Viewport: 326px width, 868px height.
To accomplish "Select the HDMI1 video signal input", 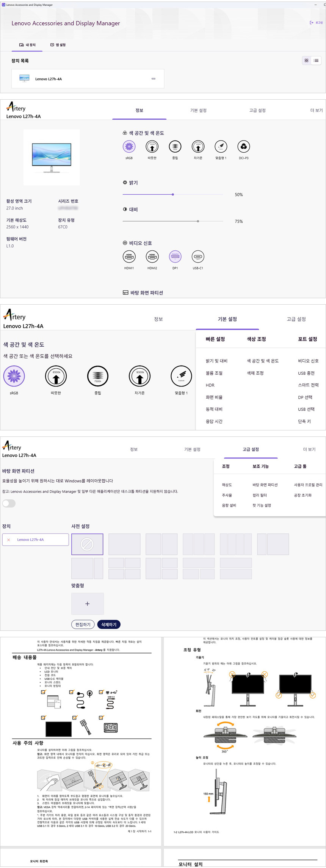I will click(129, 257).
